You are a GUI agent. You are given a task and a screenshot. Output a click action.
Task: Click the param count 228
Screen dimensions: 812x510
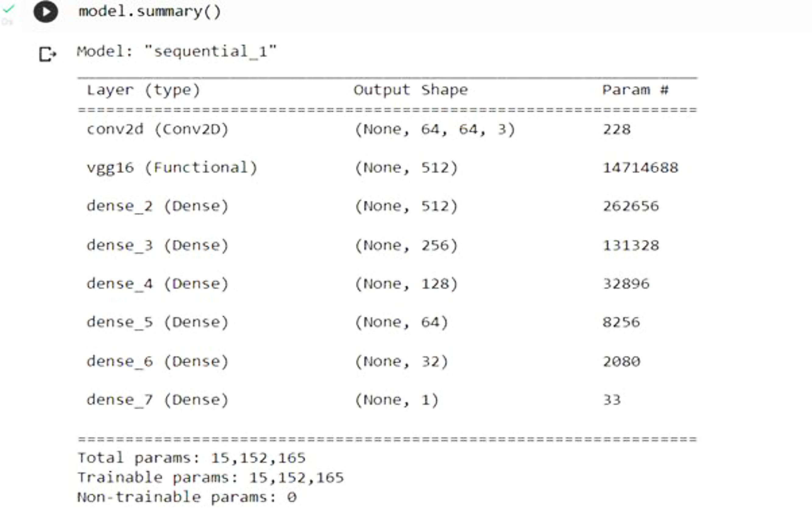616,130
